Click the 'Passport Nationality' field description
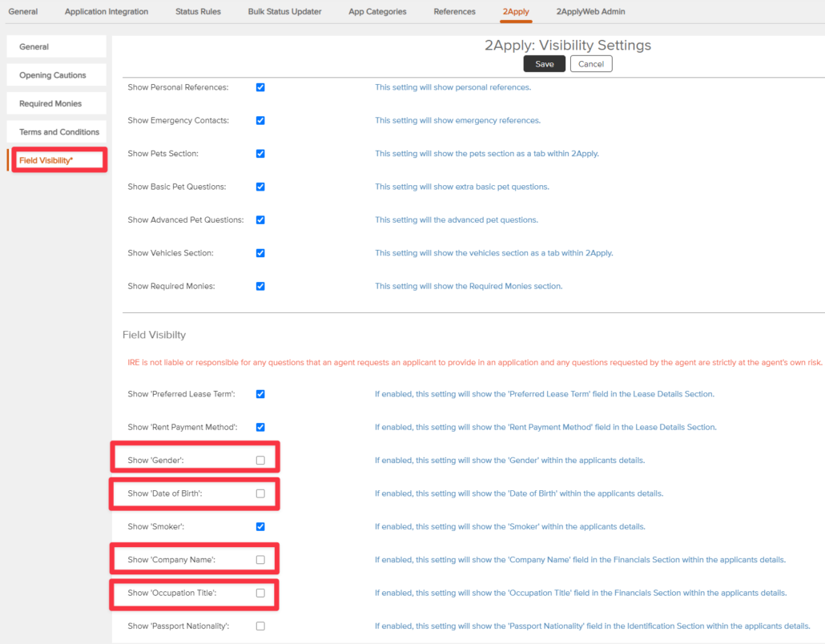 coord(593,626)
